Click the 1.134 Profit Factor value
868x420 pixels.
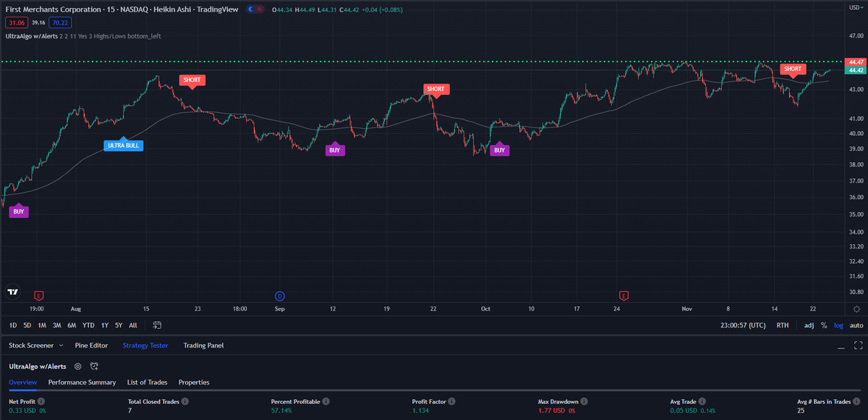pyautogui.click(x=420, y=411)
